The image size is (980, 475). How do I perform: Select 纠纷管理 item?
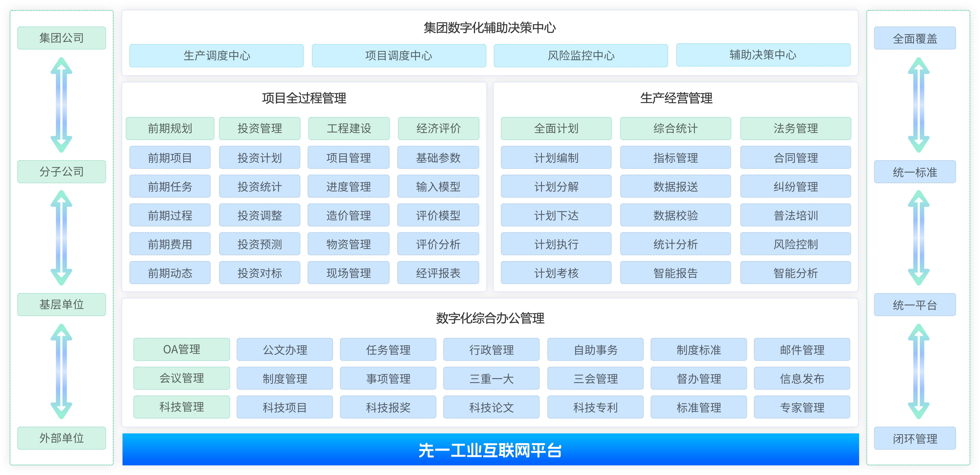[795, 186]
